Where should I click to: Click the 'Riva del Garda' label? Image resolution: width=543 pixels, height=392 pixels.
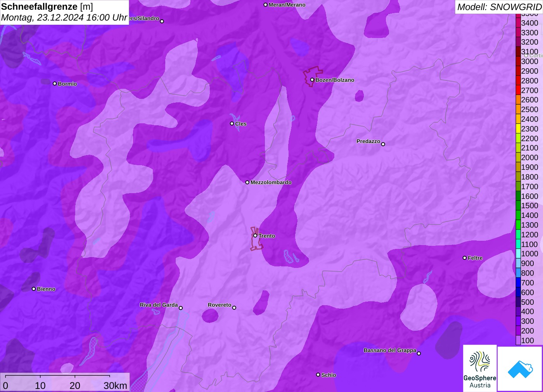coord(159,305)
